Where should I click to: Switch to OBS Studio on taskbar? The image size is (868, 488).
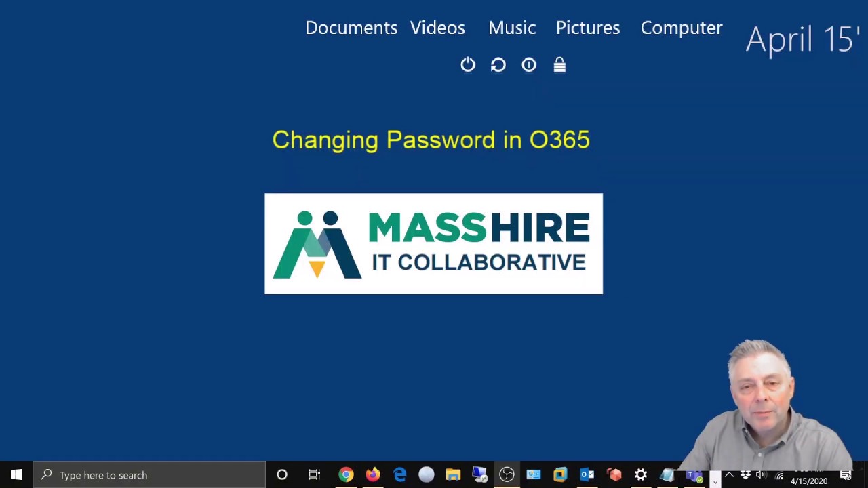(507, 475)
